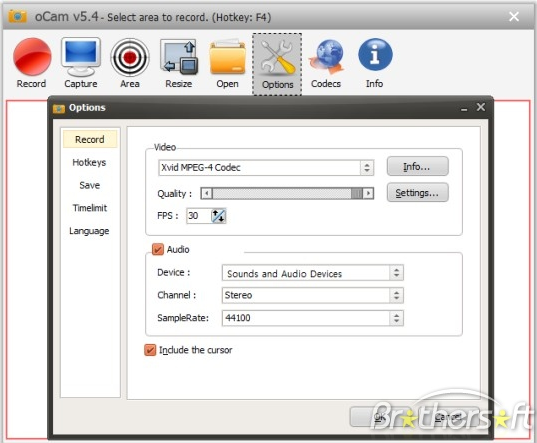Click the Capture monitor icon
This screenshot has height=443, width=537.
(81, 57)
